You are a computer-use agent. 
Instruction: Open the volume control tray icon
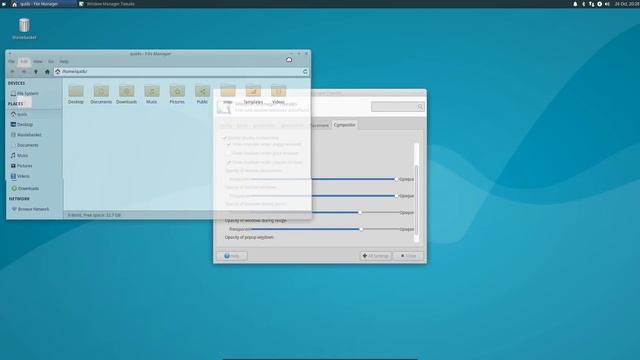(x=607, y=4)
